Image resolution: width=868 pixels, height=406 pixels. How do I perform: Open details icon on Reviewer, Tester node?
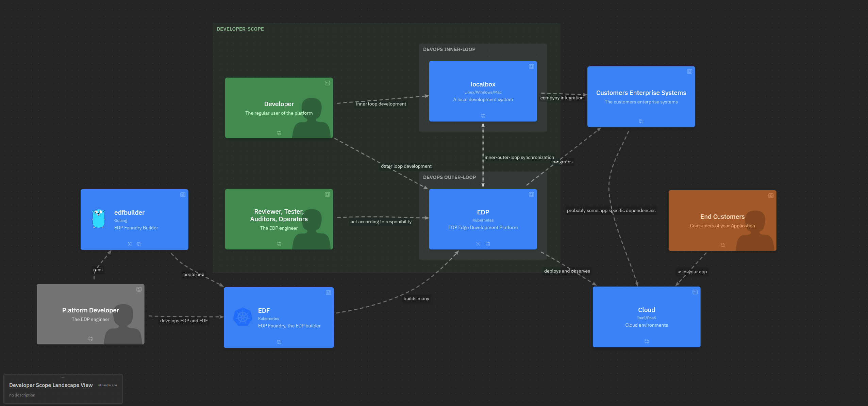[327, 194]
